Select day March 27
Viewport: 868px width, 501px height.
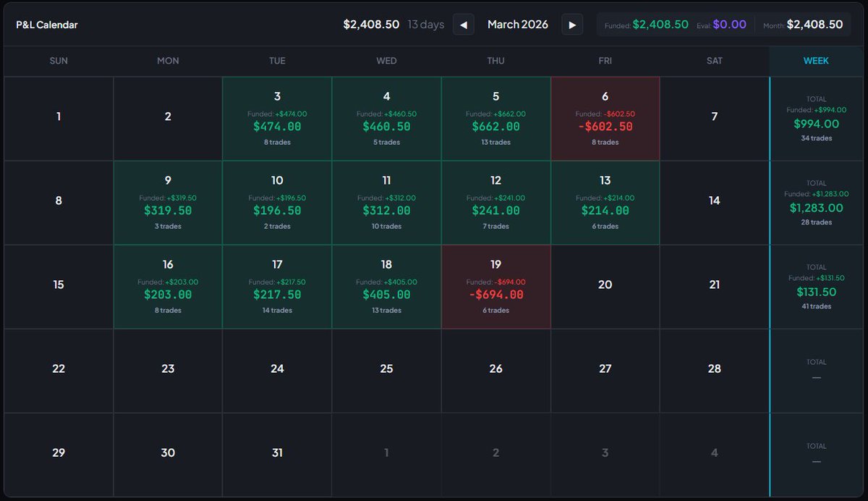(x=605, y=371)
